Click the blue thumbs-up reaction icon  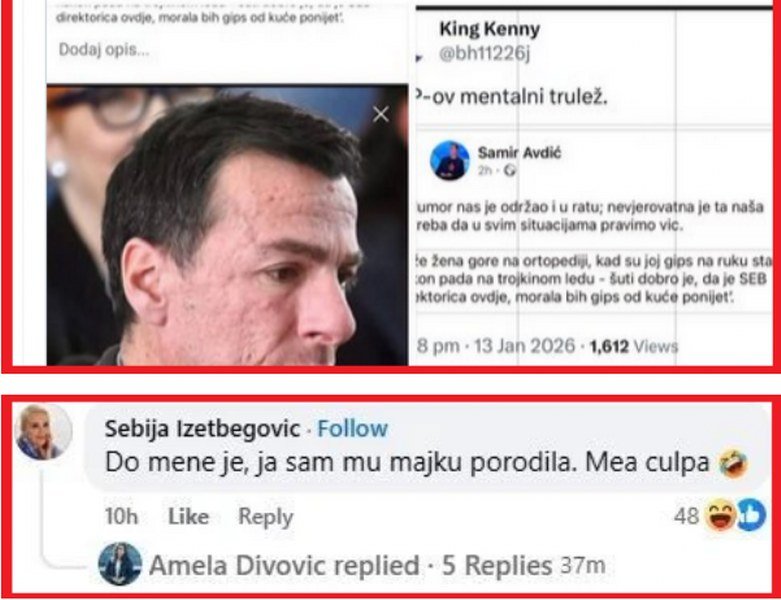[750, 516]
